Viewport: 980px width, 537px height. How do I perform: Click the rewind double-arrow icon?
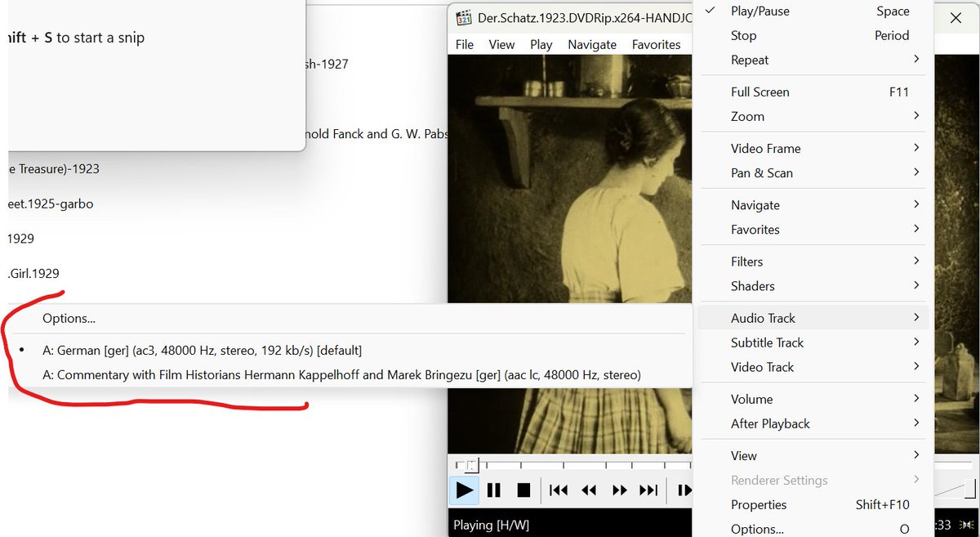pos(589,490)
